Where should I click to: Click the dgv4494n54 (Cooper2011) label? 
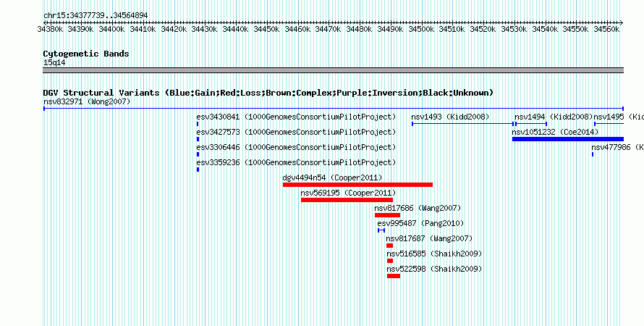[332, 177]
